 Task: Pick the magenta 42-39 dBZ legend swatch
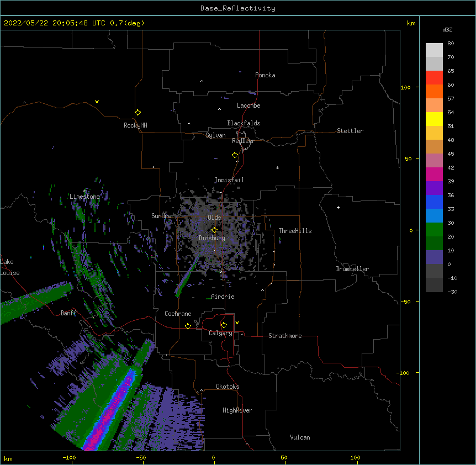coord(434,174)
